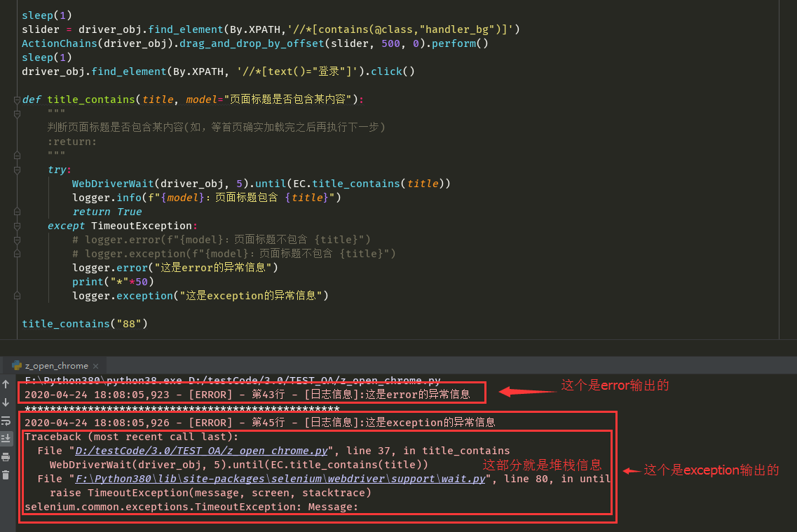Collapse the try block in the gutter
The image size is (797, 532).
coord(18,169)
